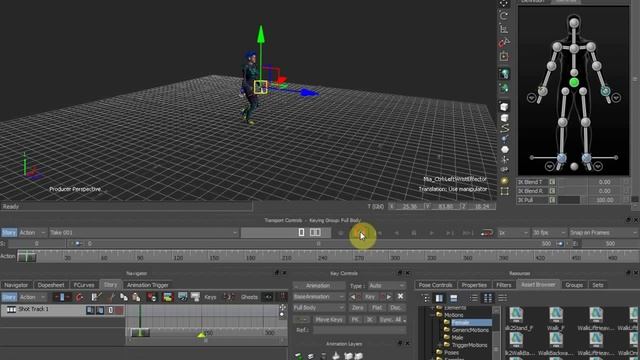Click the yellow triangle marker in Story timeline
Screen dimensions: 640x360
coord(201,335)
